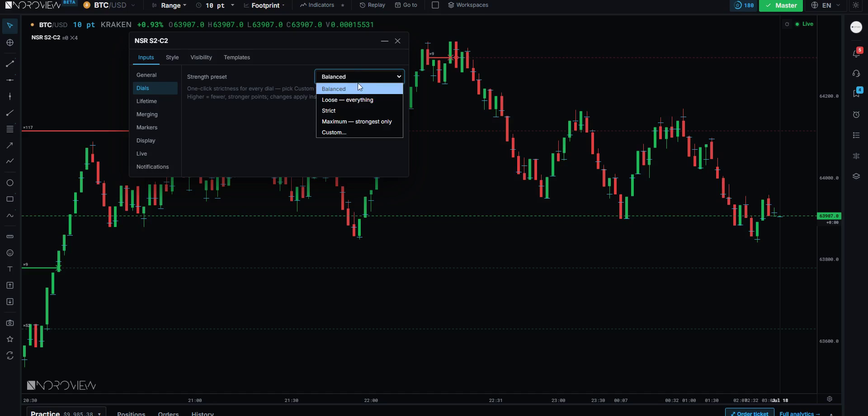Toggle the square layout checkbox in top bar
Viewport: 868px width, 416px height.
(x=435, y=5)
